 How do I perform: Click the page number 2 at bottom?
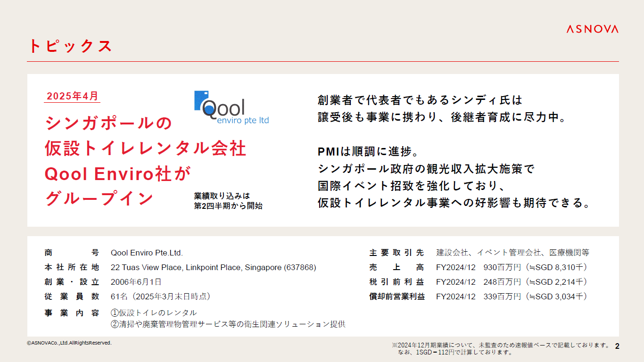pos(617,346)
